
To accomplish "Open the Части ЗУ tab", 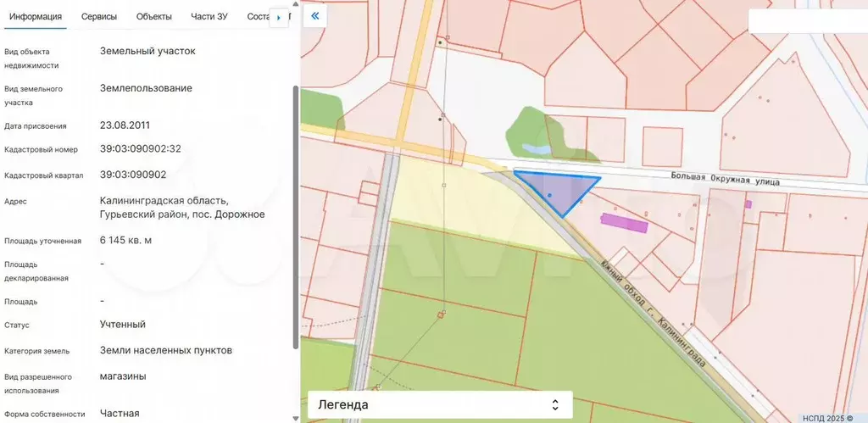I will (209, 17).
